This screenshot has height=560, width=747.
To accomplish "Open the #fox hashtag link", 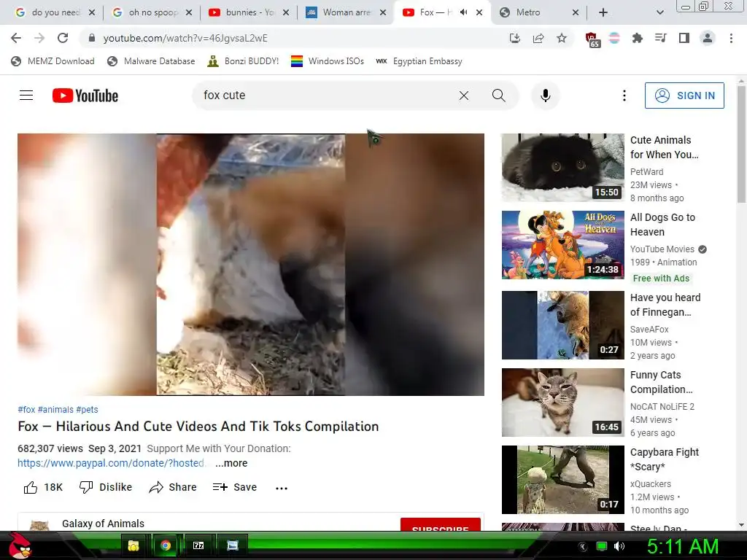I will click(26, 410).
